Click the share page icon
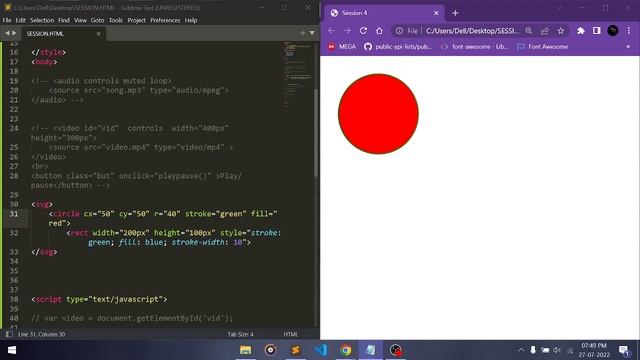This screenshot has width=640, height=360. tap(544, 31)
